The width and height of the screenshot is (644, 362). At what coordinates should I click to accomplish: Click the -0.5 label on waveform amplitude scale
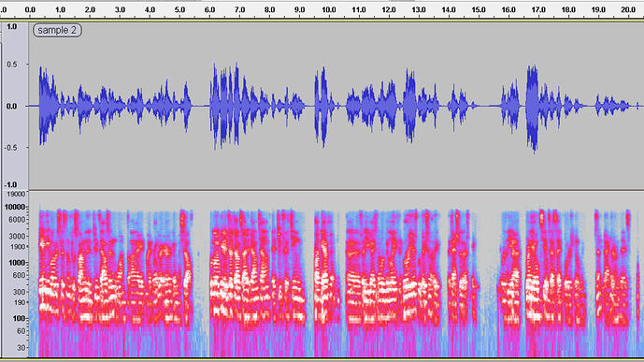(x=11, y=148)
